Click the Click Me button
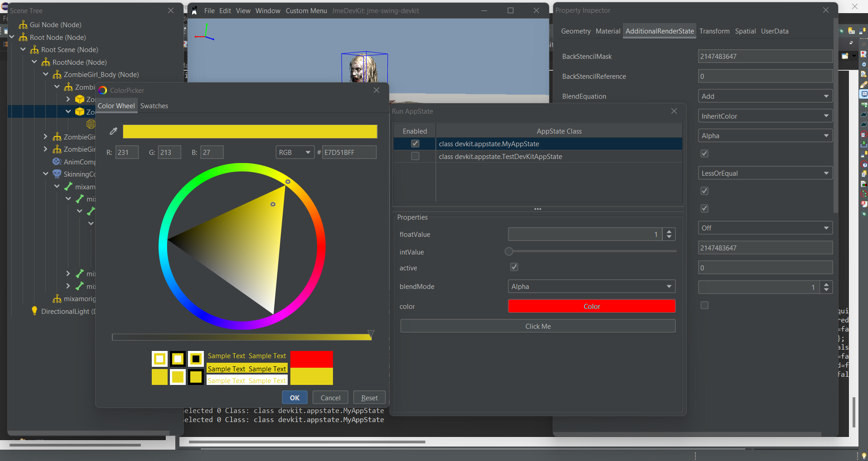The image size is (868, 461). click(x=538, y=326)
